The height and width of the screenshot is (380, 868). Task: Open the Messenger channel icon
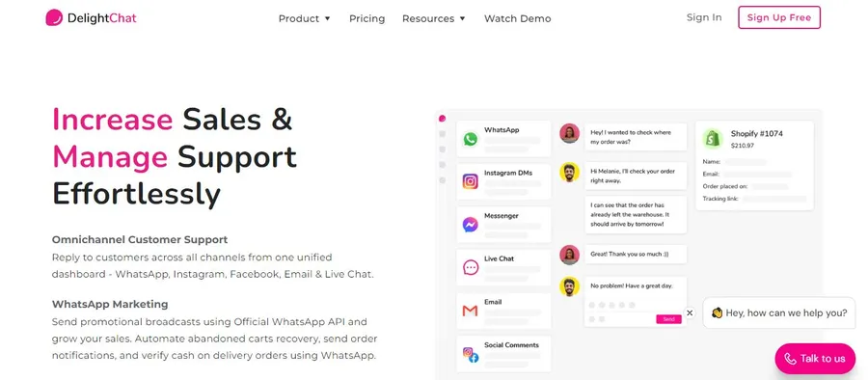coord(470,225)
